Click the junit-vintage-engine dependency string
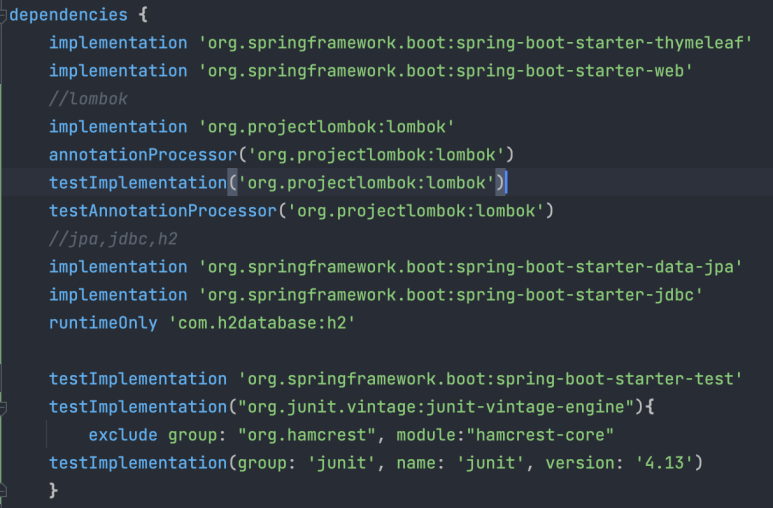Viewport: 773px width, 508px height. tap(436, 407)
